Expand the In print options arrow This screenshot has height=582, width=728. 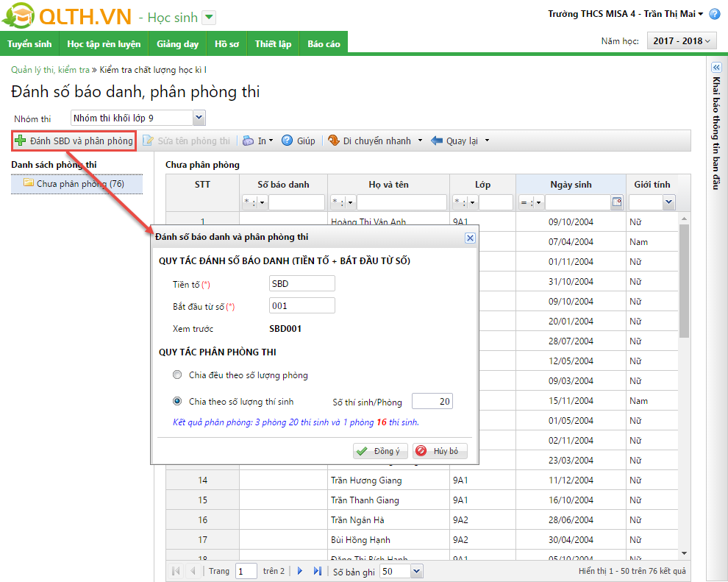pos(271,141)
